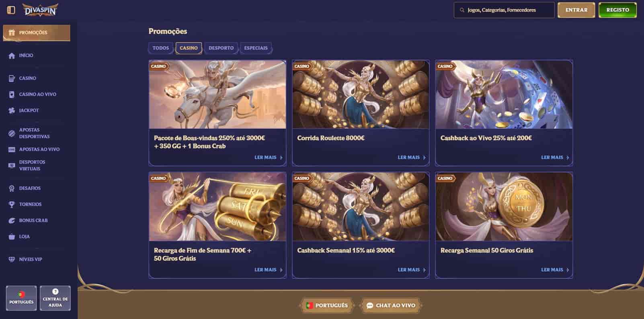Viewport: 644px width, 319px height.
Task: Go to Início with the home icon
Action: [x=12, y=55]
